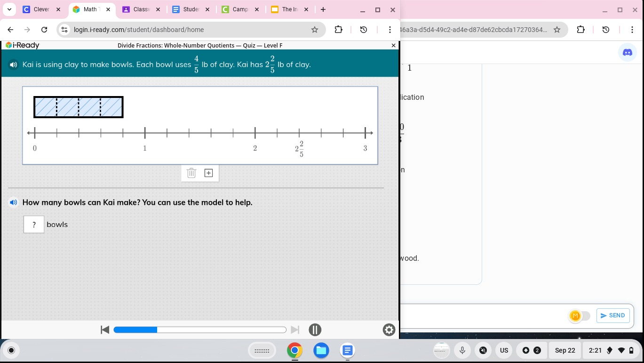Open the tab search dropdown
644x363 pixels.
point(9,9)
